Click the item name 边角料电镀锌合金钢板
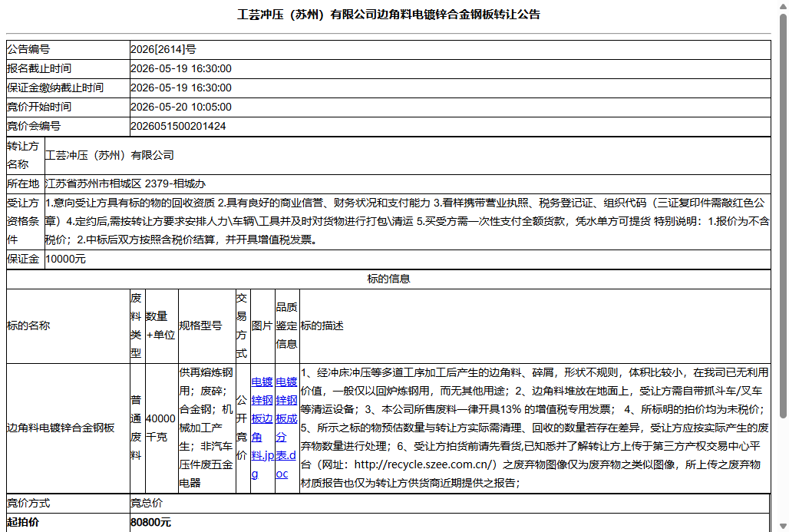 click(61, 428)
